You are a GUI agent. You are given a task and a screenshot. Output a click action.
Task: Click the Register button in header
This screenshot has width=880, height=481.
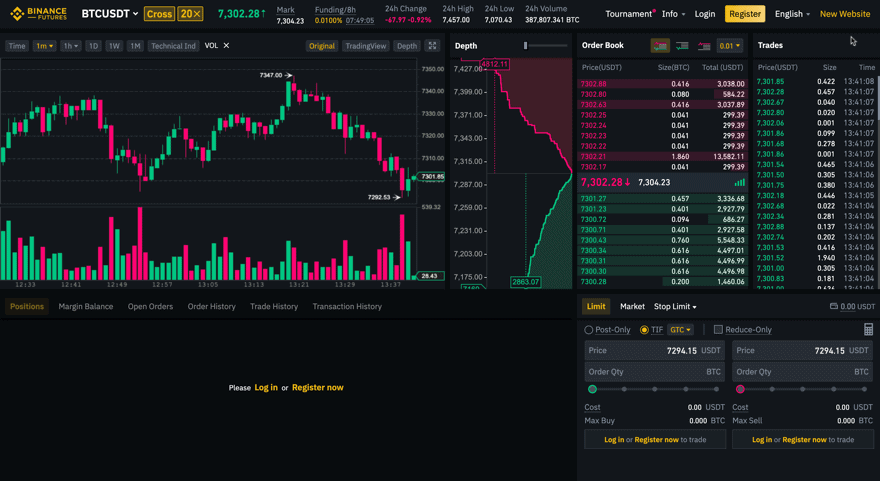[x=745, y=14]
